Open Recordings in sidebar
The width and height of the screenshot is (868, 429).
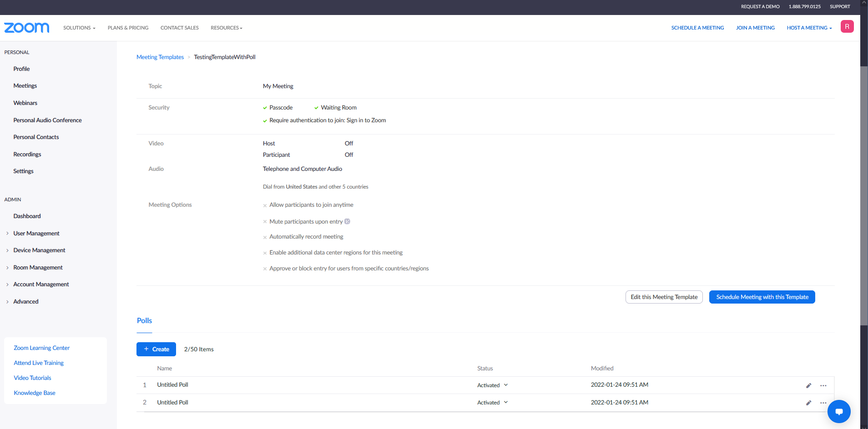[x=27, y=155]
